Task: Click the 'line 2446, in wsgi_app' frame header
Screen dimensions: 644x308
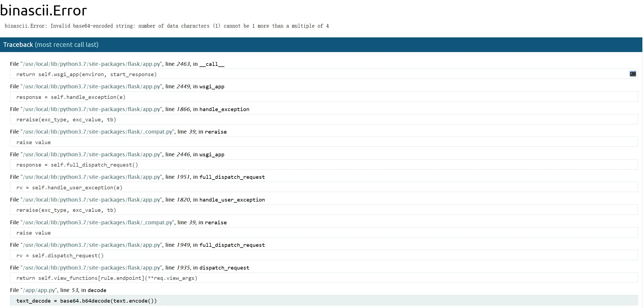Action: click(x=117, y=154)
